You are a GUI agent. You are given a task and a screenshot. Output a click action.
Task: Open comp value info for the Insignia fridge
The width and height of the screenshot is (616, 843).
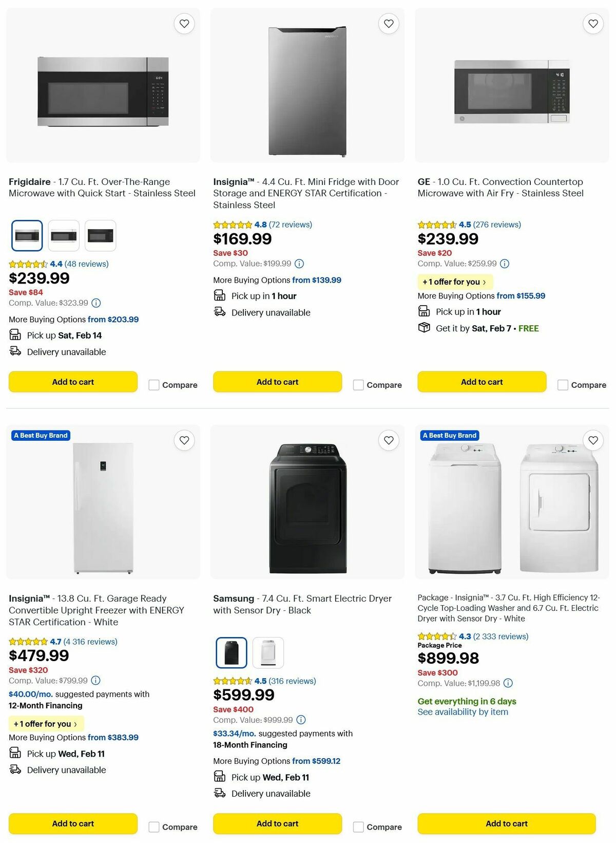point(300,264)
